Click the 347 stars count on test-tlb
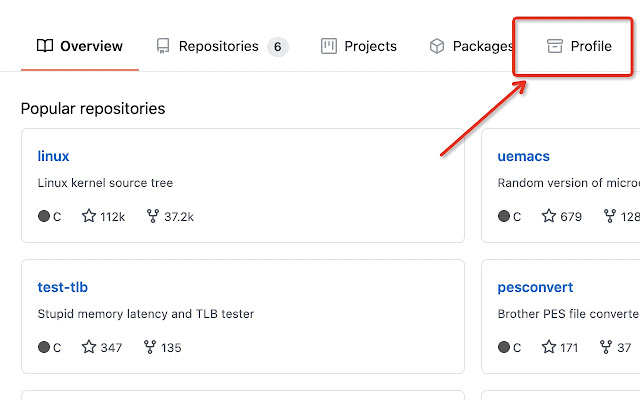Screen dimensions: 640x400 111,348
